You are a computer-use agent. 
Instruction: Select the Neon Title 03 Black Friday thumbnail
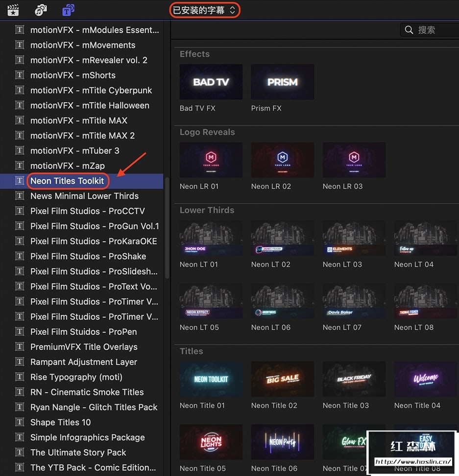(x=354, y=379)
